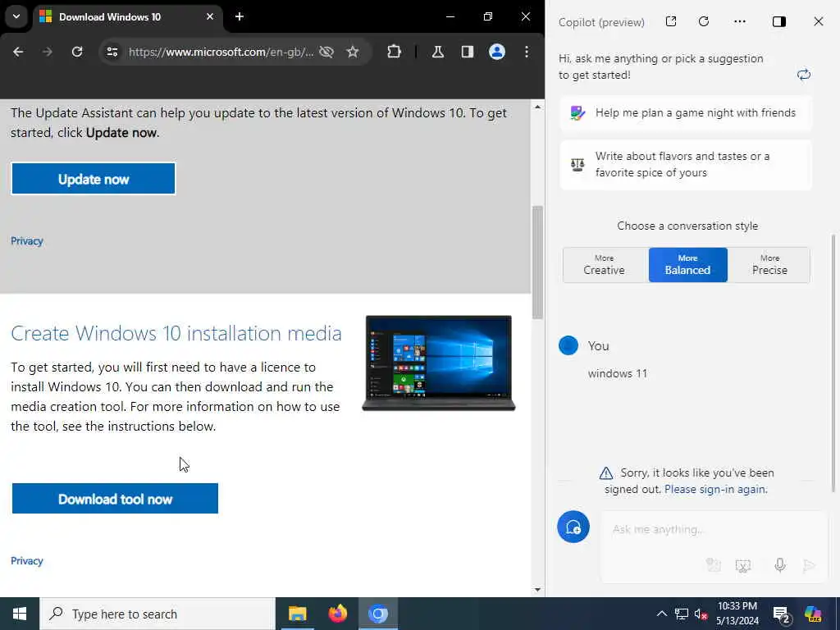Viewport: 840px width, 630px height.
Task: Choose Write about flavors and tastes suggestion
Action: (687, 164)
